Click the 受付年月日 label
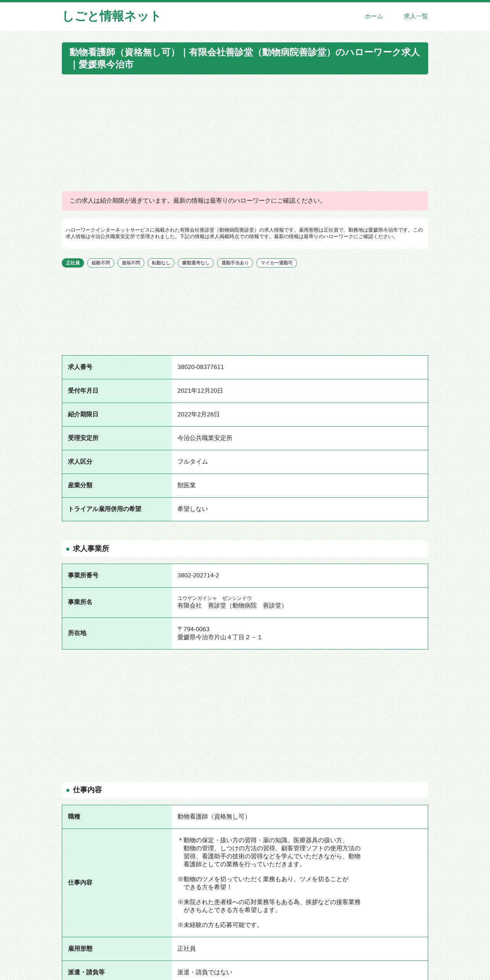Screen dimensions: 490x980 coord(83,391)
